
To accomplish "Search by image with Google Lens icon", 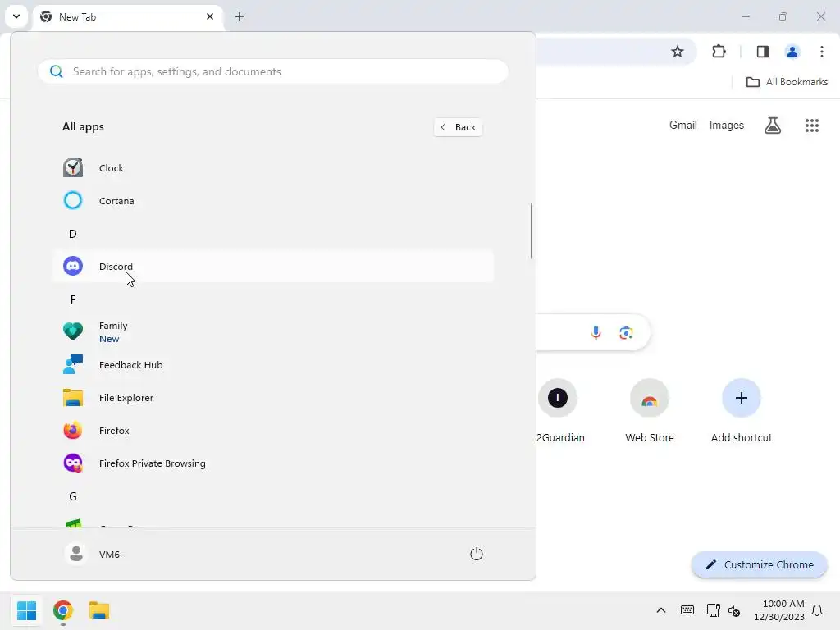I will click(626, 333).
